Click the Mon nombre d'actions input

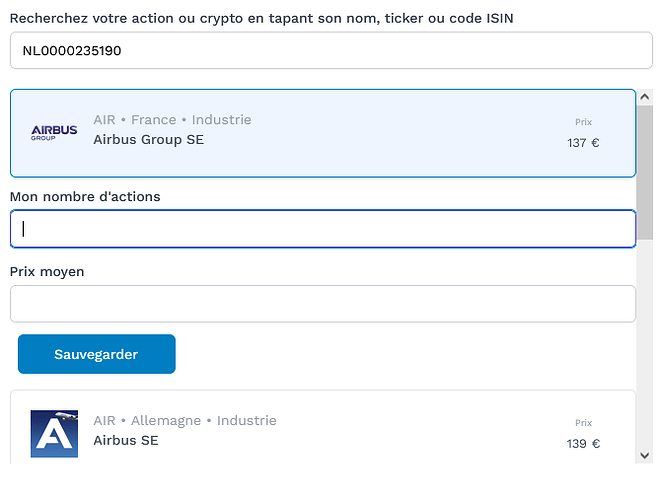(322, 229)
